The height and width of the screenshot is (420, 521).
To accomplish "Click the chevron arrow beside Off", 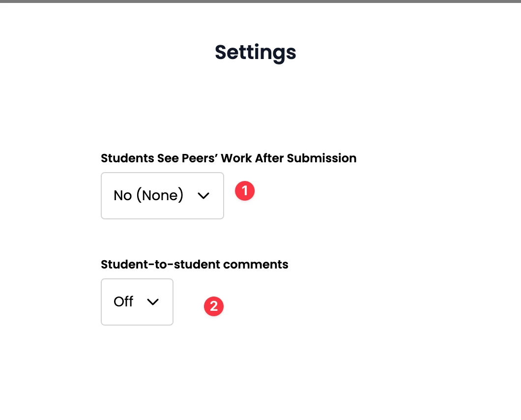I will coord(153,302).
